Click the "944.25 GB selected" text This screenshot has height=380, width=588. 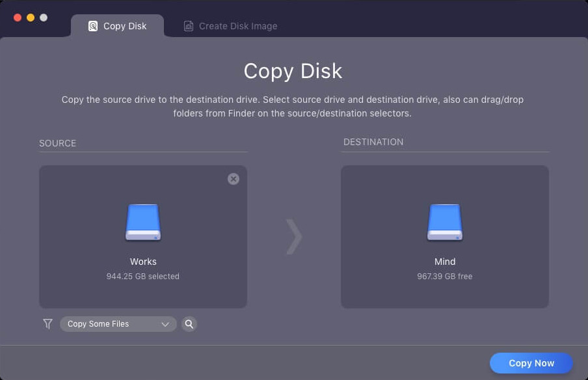(143, 276)
